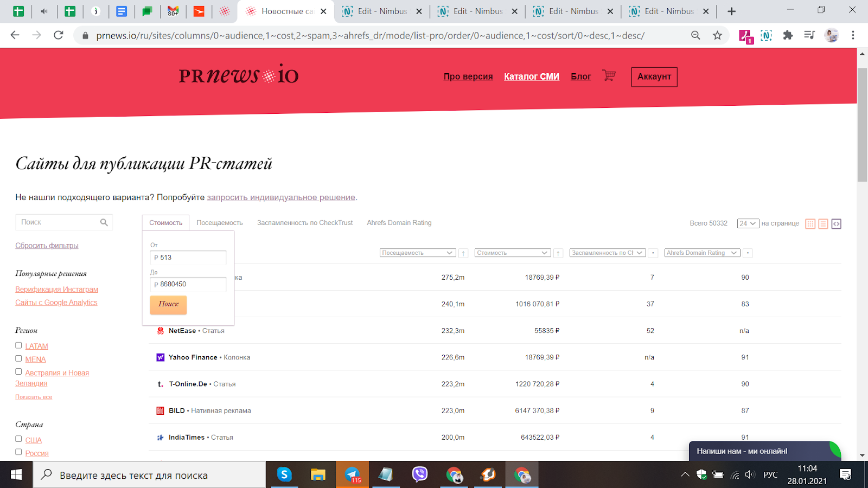Open the Chrome three-dot menu
Image resolution: width=868 pixels, height=488 pixels.
click(853, 35)
